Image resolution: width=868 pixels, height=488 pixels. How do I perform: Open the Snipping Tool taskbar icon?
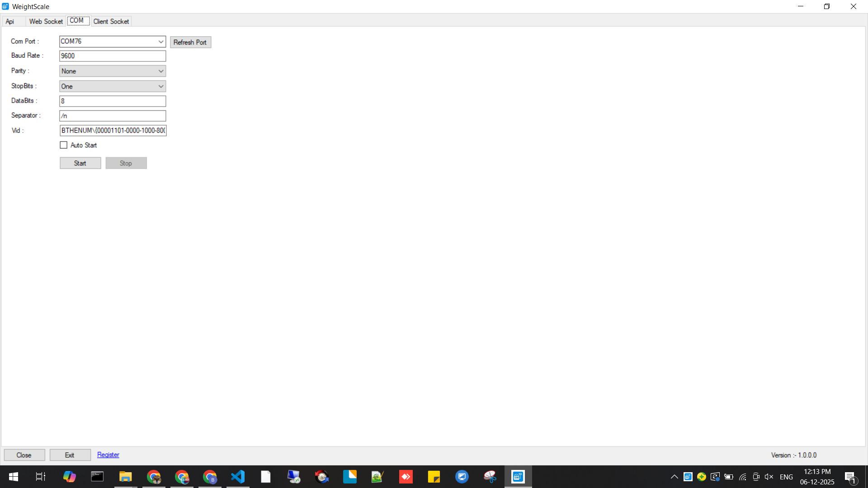coord(490,477)
